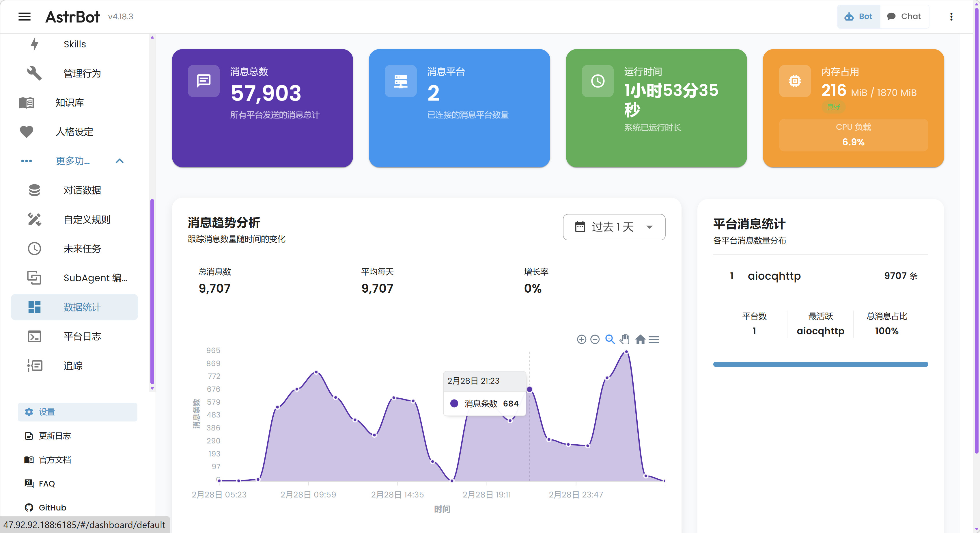Screen dimensions: 980x533
Task: Open the chart hamburger export menu
Action: [654, 339]
